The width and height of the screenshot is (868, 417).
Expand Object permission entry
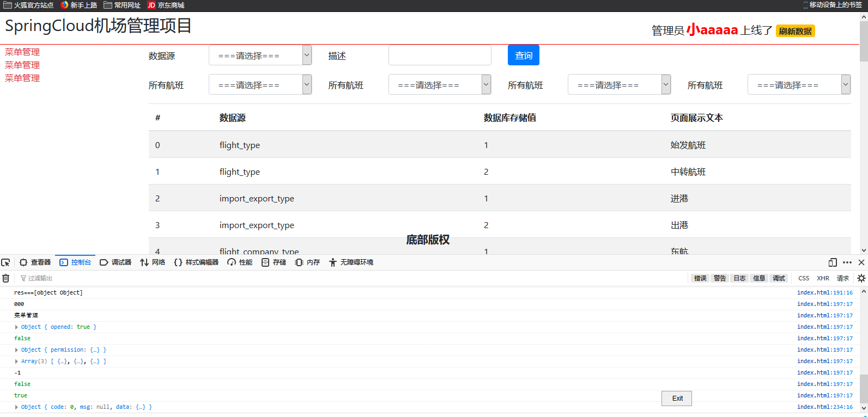pyautogui.click(x=16, y=350)
